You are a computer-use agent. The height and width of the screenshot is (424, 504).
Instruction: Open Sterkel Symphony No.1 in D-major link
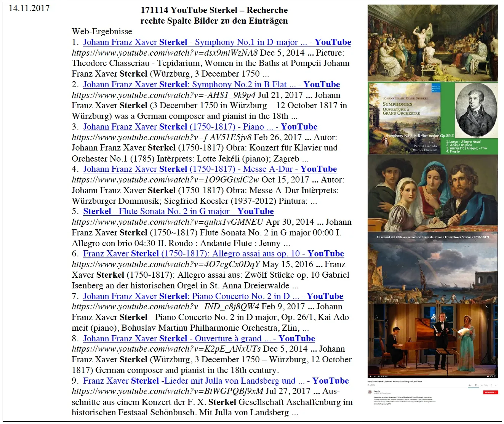(217, 42)
